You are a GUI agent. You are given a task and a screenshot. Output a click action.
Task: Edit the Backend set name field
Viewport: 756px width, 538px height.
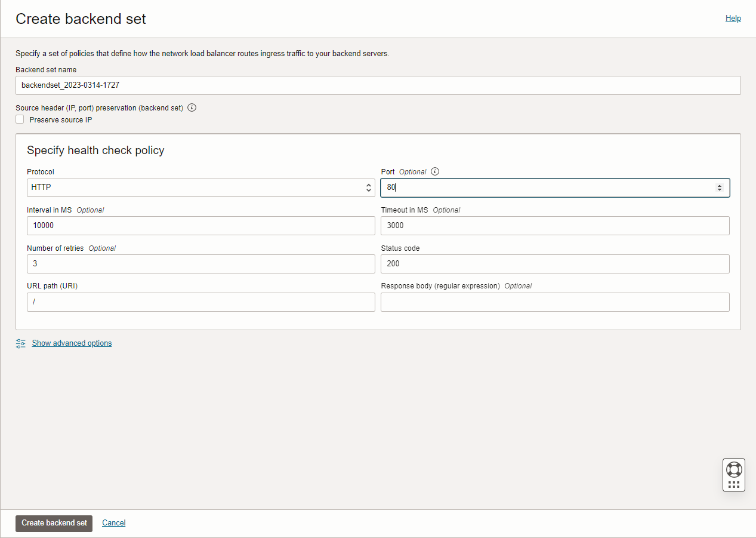pyautogui.click(x=378, y=85)
